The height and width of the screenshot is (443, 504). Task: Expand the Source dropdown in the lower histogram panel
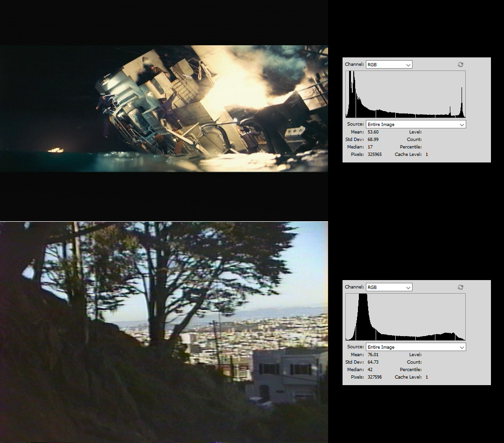pyautogui.click(x=416, y=347)
